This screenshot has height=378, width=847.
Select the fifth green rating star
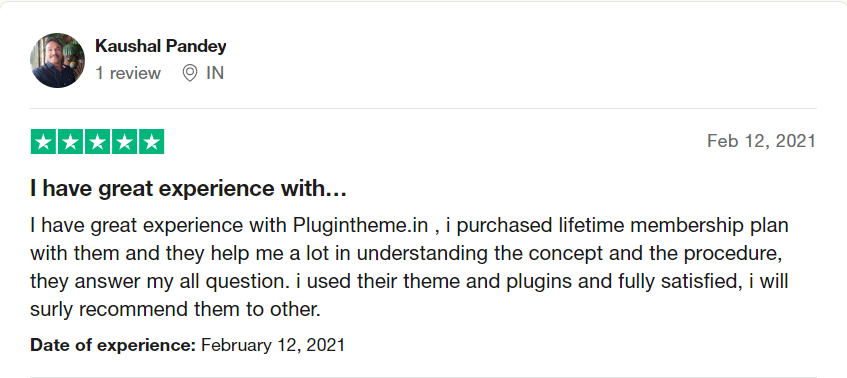point(152,142)
